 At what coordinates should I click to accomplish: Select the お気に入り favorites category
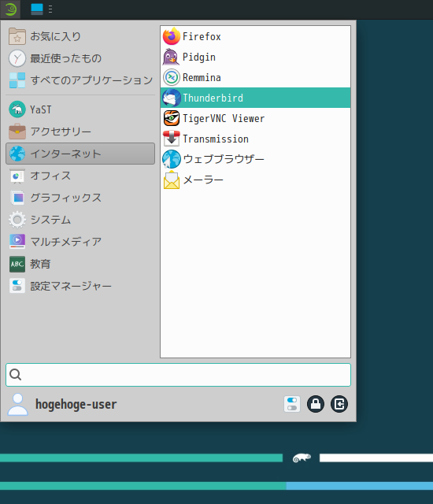coord(80,36)
